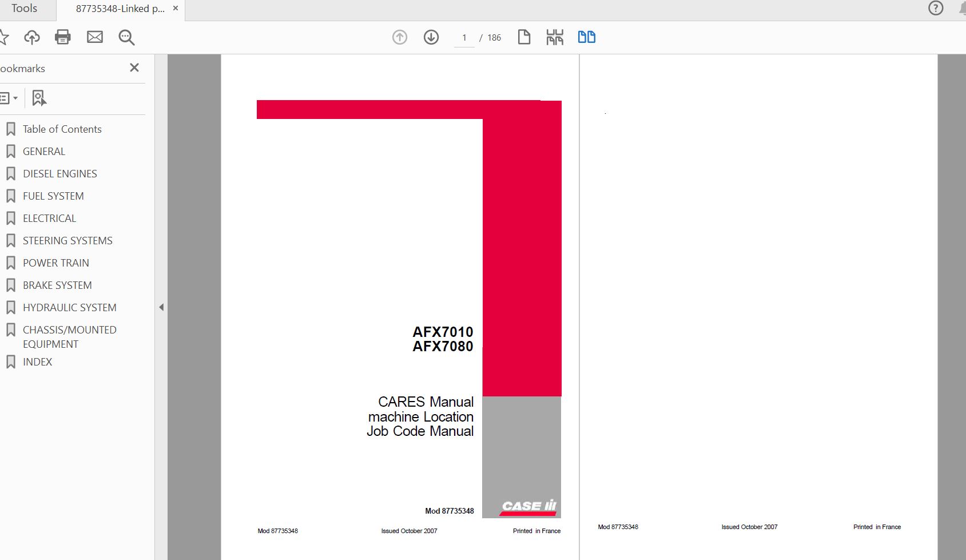Open the find text magnifier tool
The image size is (966, 560).
click(x=126, y=38)
